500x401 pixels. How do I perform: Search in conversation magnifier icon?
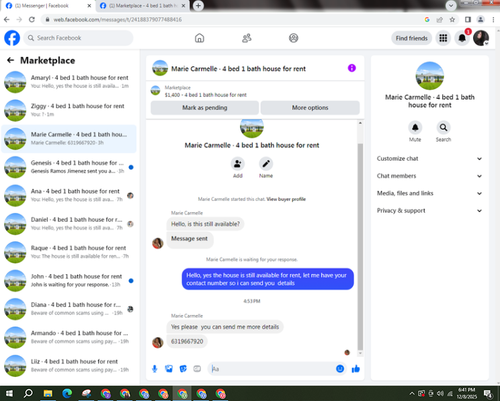click(x=443, y=127)
